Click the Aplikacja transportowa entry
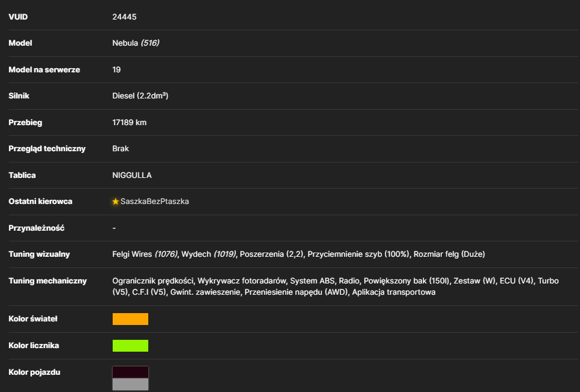Screen dimensions: 580x392 [x=394, y=292]
